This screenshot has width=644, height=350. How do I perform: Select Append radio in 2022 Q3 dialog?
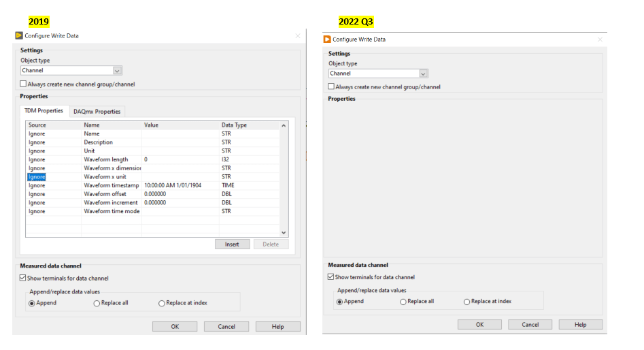[x=339, y=302]
